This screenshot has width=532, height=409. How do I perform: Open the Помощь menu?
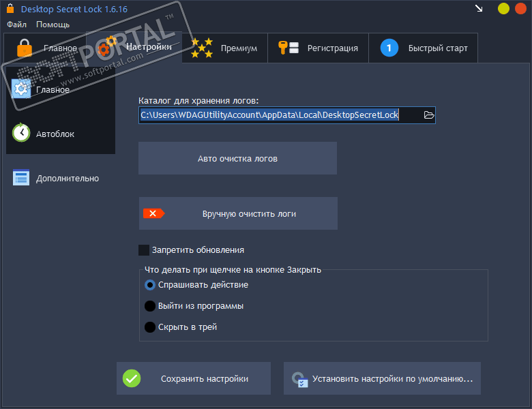coord(53,25)
